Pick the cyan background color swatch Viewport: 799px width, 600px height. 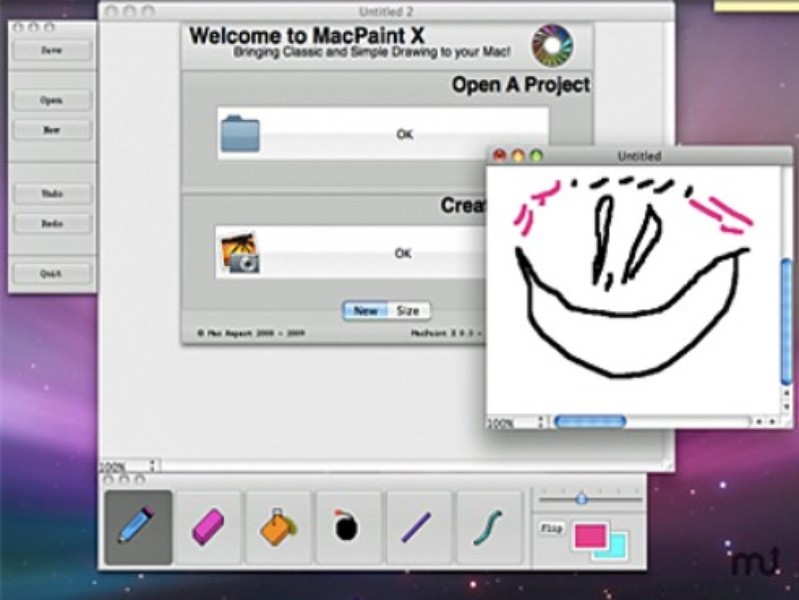617,548
